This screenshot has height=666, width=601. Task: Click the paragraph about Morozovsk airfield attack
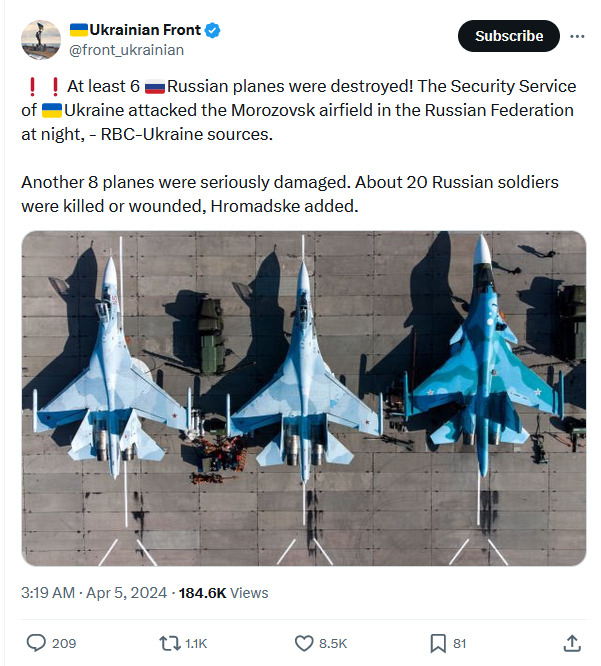(x=298, y=110)
